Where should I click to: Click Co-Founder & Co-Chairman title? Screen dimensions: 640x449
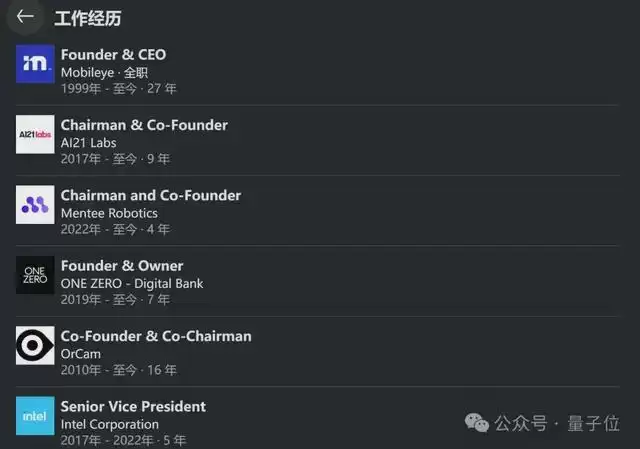coord(156,336)
